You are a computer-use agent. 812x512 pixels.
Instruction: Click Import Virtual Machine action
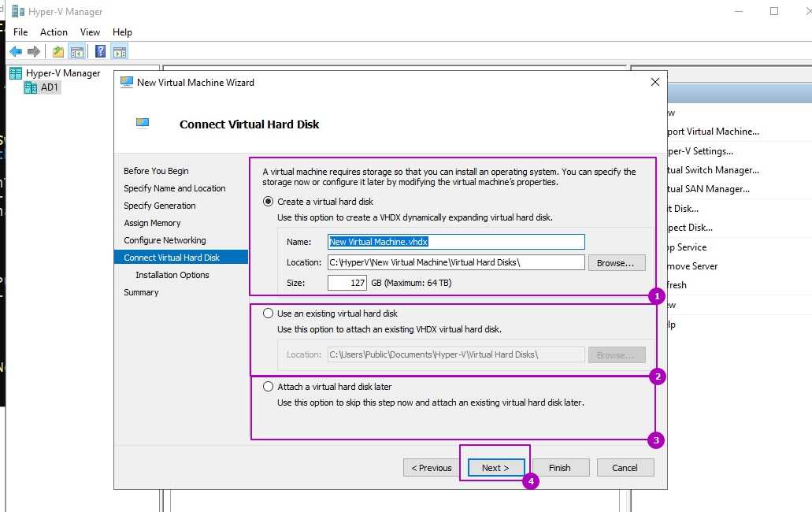point(713,132)
